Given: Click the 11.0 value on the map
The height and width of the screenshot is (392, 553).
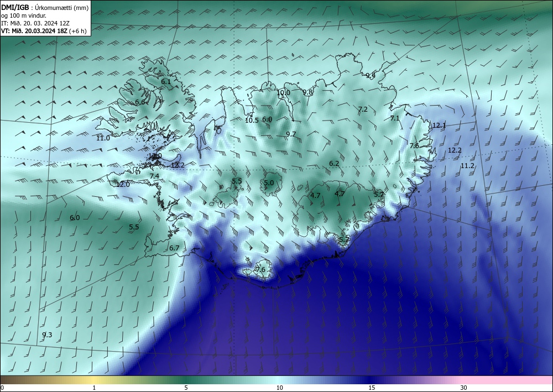Looking at the screenshot, I should coord(103,138).
